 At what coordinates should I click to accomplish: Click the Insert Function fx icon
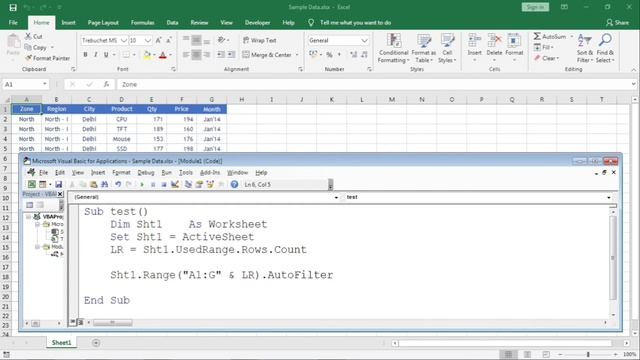(106, 84)
